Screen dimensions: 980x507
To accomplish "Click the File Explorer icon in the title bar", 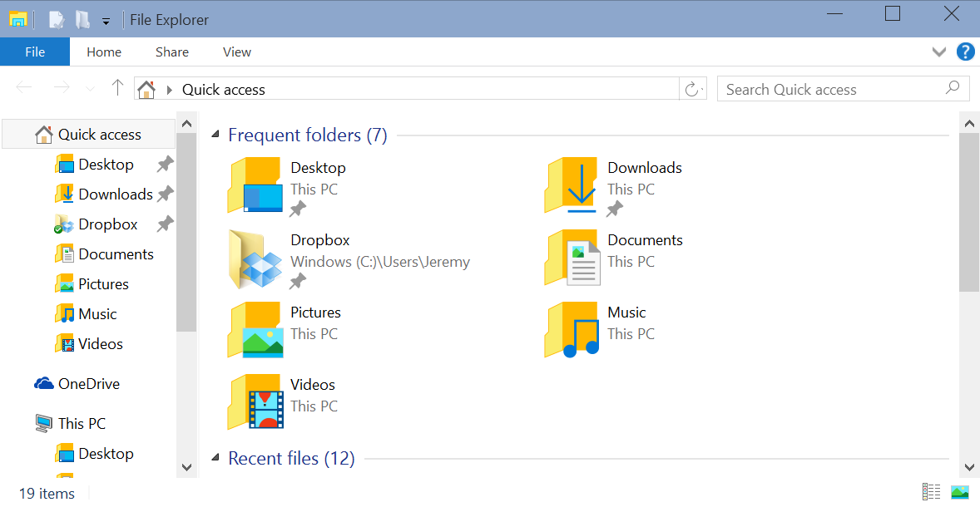I will [19, 19].
